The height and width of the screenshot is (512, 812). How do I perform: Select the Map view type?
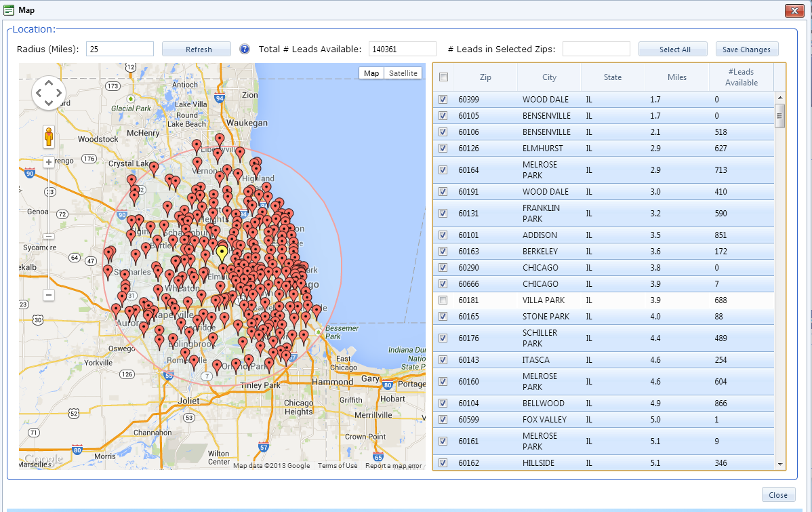coord(371,73)
